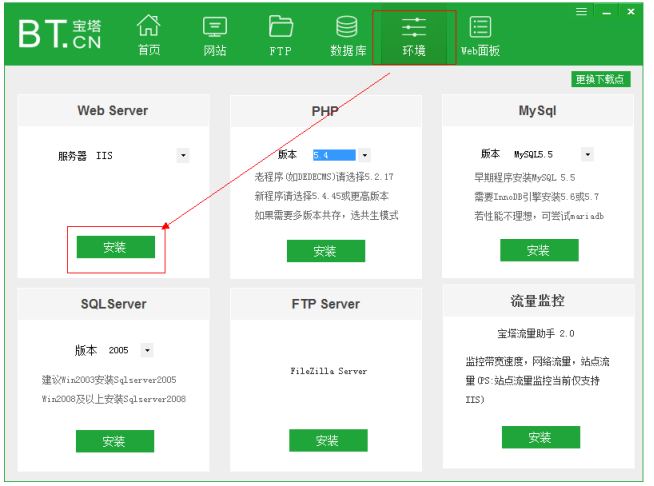
Task: Click the PHP panel heading
Action: click(325, 111)
